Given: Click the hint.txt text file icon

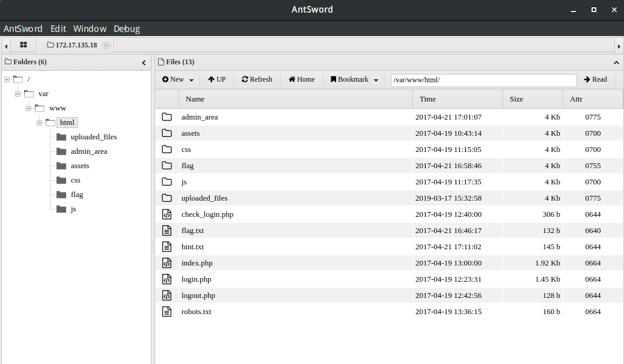Looking at the screenshot, I should click(x=167, y=247).
